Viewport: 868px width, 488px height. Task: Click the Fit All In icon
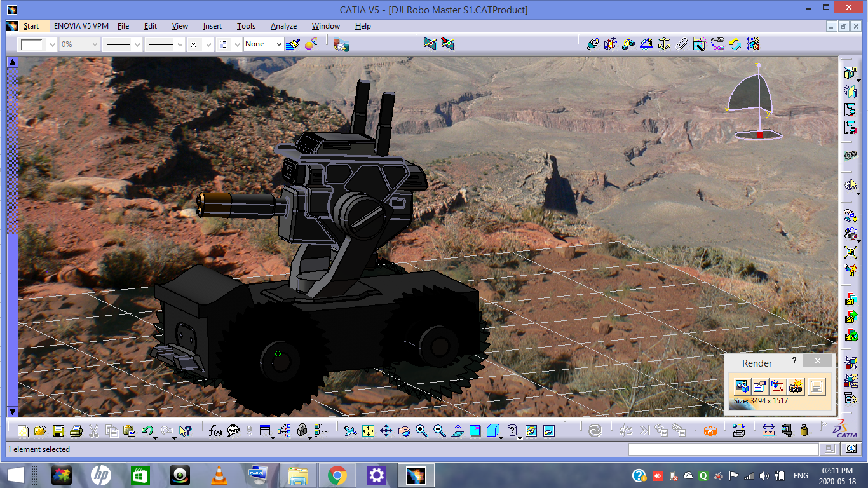[x=368, y=431]
